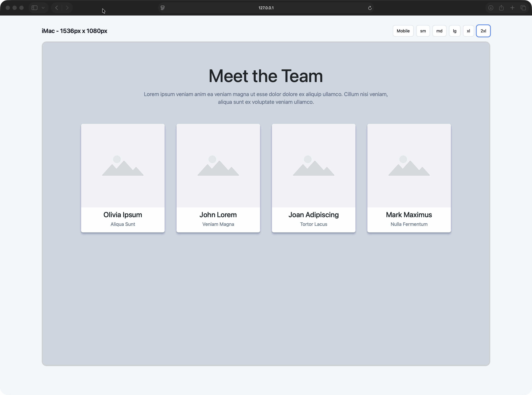532x395 pixels.
Task: Click the John Lorem name heading
Action: tap(218, 215)
